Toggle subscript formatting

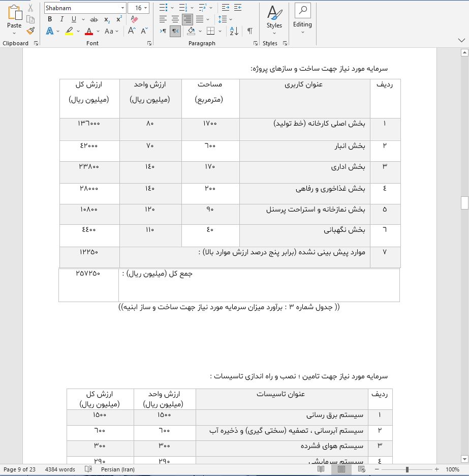(x=107, y=20)
